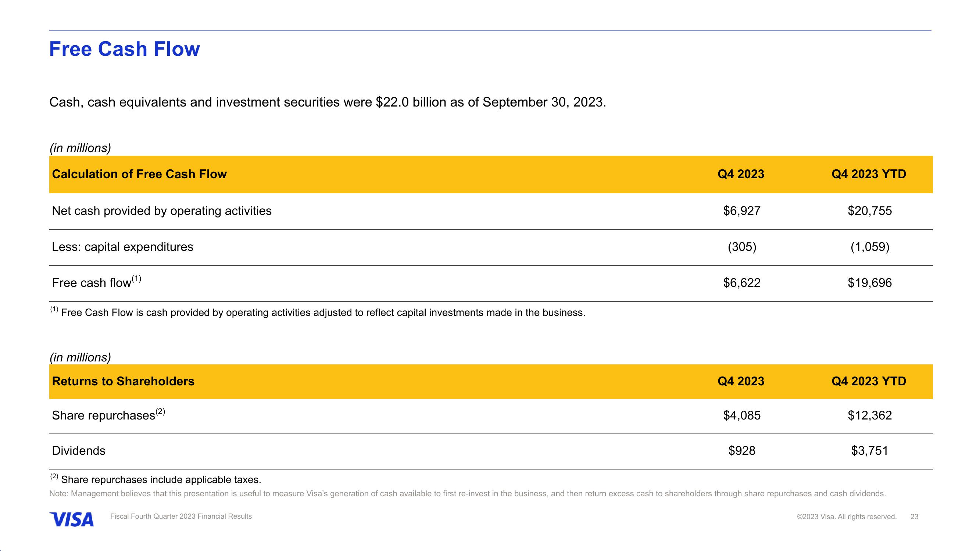Click 'Net cash provided by operating activities' row label
The width and height of the screenshot is (980, 551).
click(162, 211)
